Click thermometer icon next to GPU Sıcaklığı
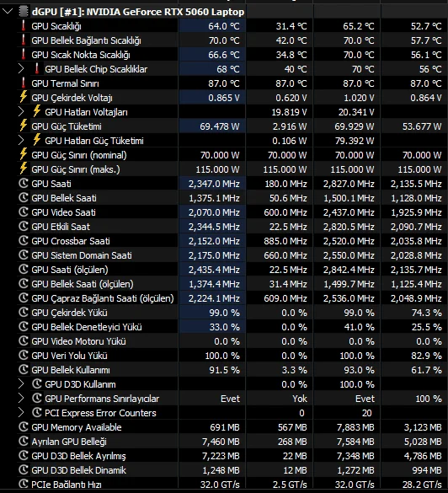 pyautogui.click(x=24, y=25)
